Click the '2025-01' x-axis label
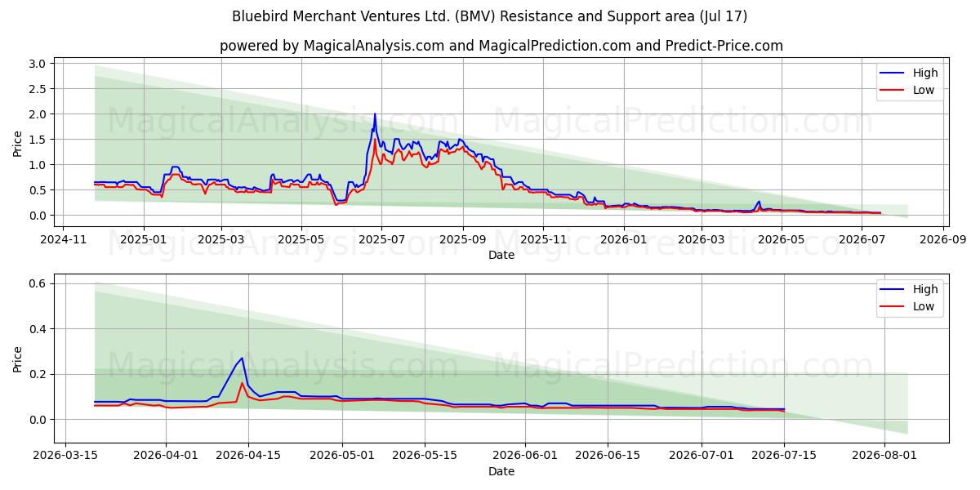This screenshot has height=490, width=980. 144,239
